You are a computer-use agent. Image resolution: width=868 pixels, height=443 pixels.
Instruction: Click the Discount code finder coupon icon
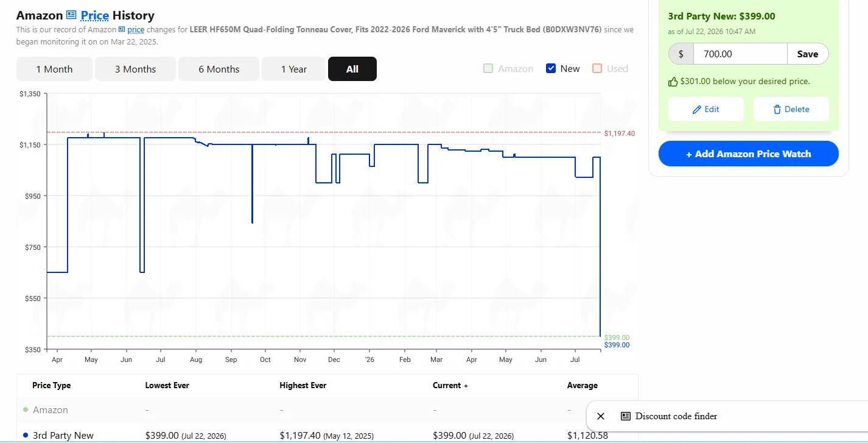click(x=626, y=416)
